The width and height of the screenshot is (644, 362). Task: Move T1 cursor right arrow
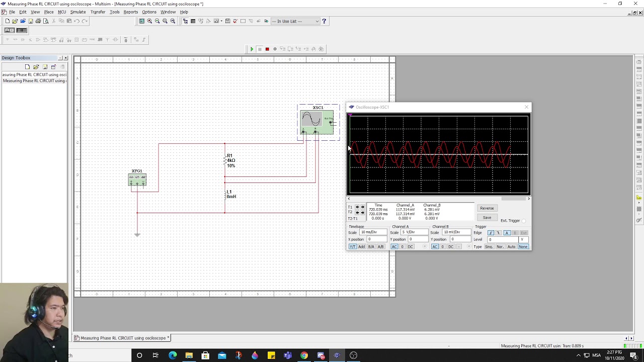pyautogui.click(x=363, y=207)
